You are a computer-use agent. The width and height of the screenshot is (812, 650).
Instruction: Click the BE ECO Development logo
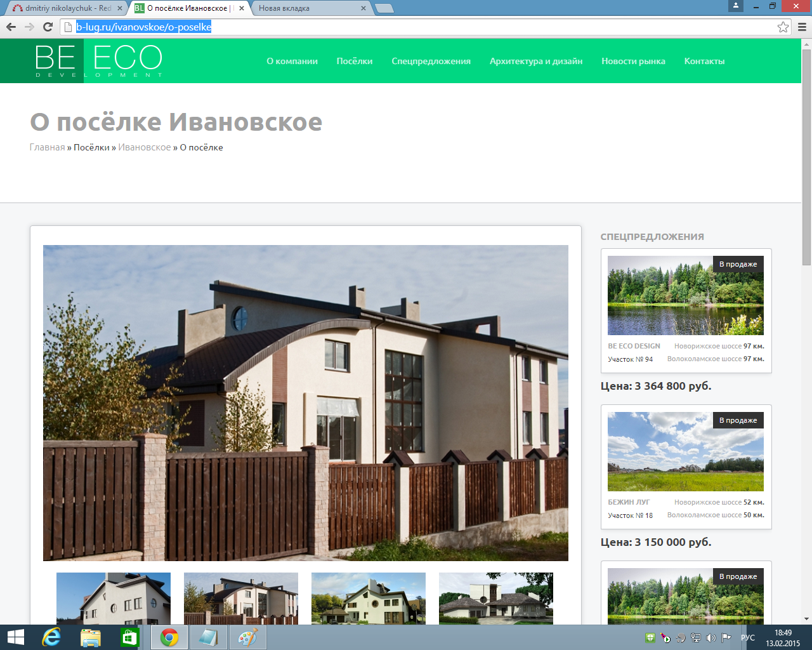[x=98, y=61]
